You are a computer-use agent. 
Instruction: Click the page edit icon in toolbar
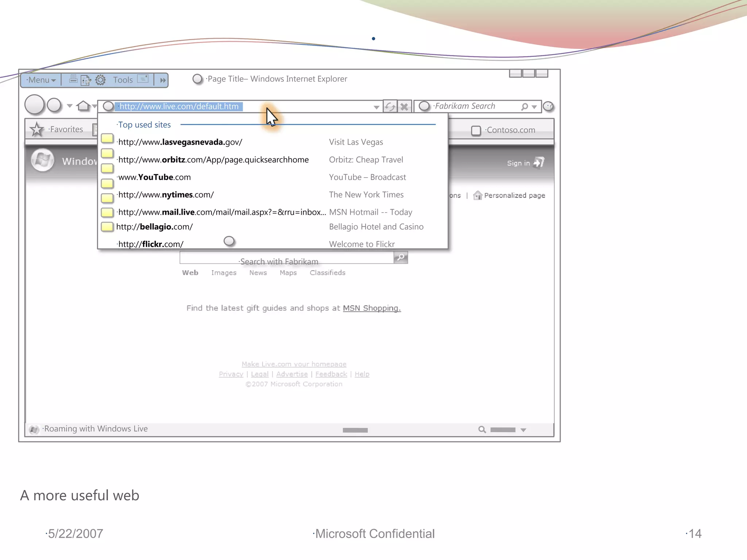tap(86, 80)
